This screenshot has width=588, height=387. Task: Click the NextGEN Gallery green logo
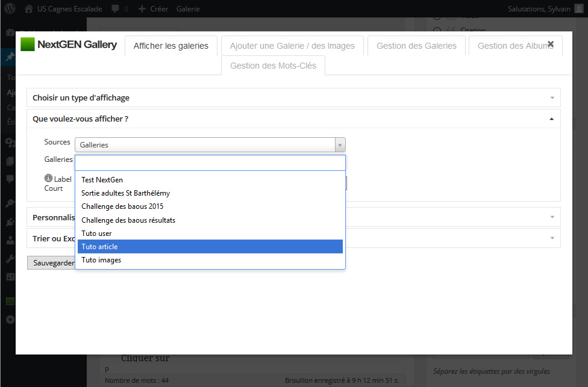pyautogui.click(x=27, y=44)
